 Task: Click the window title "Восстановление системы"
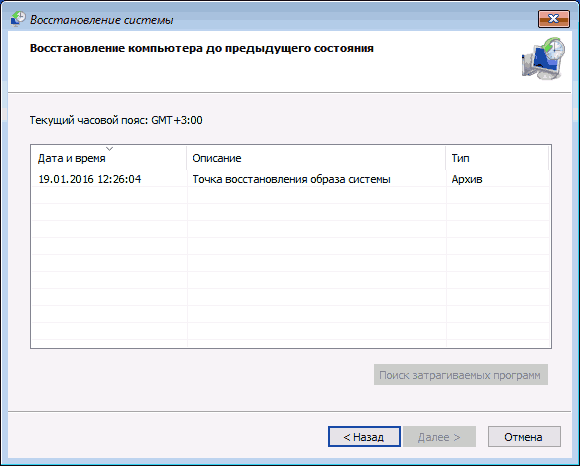coord(102,20)
